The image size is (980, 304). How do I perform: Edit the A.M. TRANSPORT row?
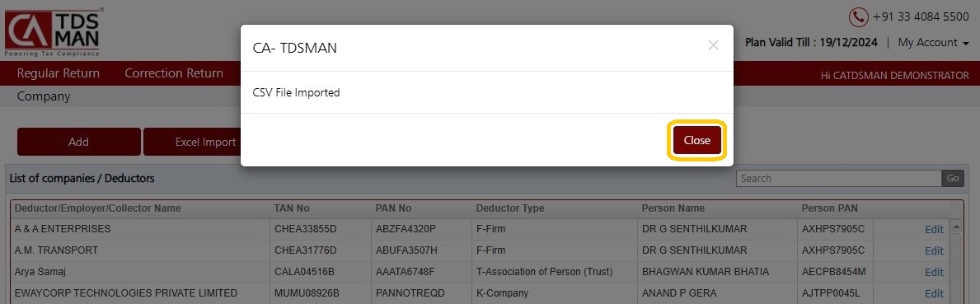934,250
